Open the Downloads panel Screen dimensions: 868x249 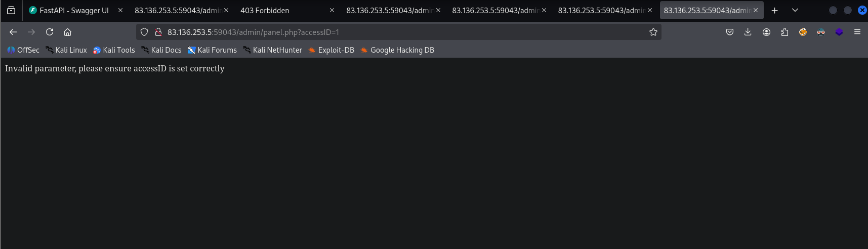click(x=748, y=32)
